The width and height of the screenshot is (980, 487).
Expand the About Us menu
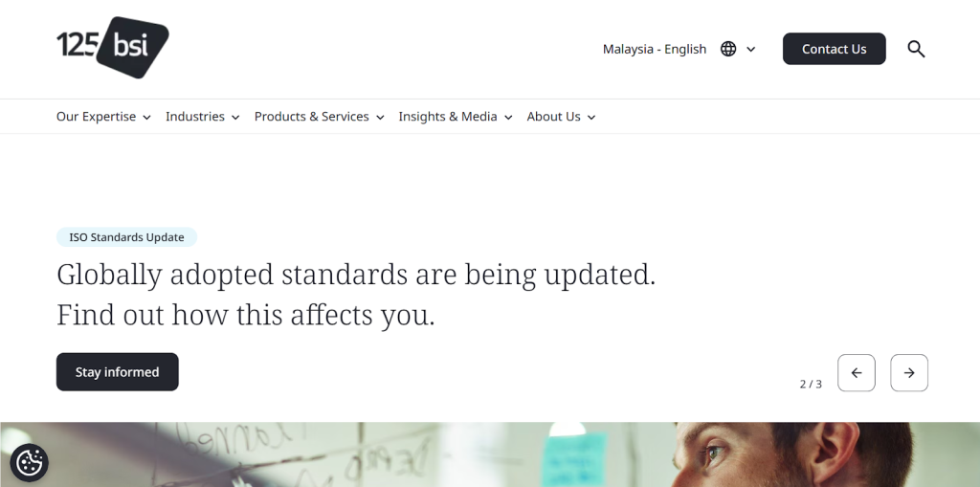(x=561, y=117)
